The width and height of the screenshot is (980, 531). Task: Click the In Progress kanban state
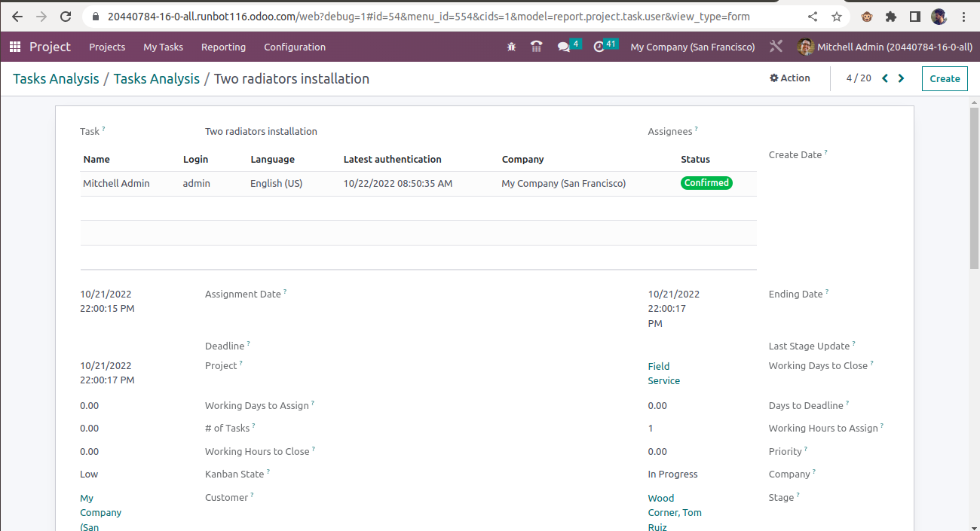[x=672, y=474]
